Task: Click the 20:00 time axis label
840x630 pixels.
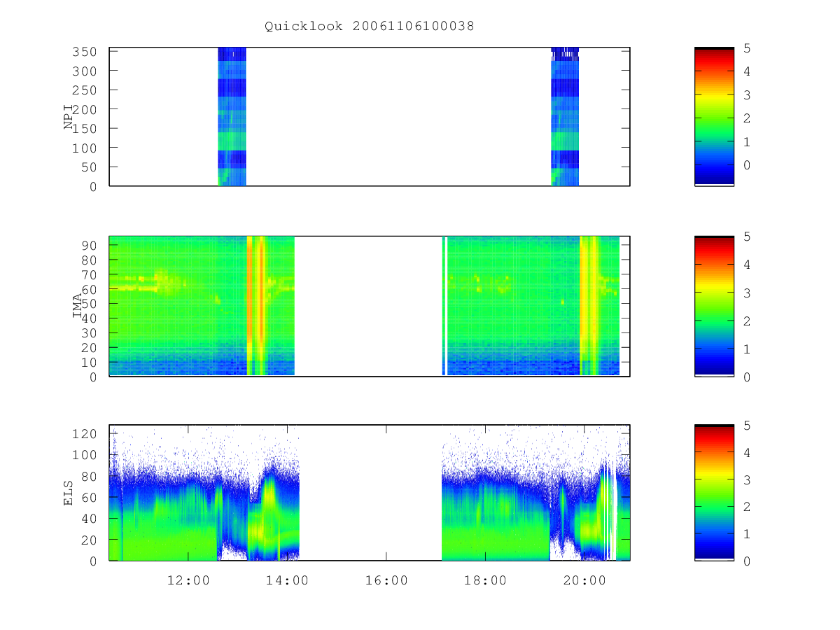Action: pyautogui.click(x=584, y=580)
